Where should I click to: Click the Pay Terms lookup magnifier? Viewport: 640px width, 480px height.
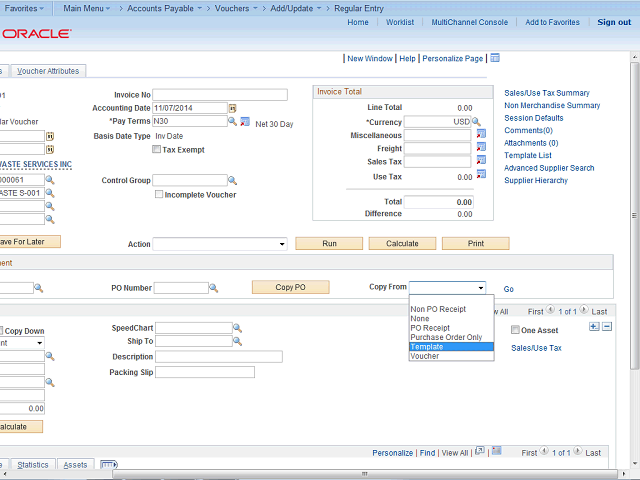point(232,121)
